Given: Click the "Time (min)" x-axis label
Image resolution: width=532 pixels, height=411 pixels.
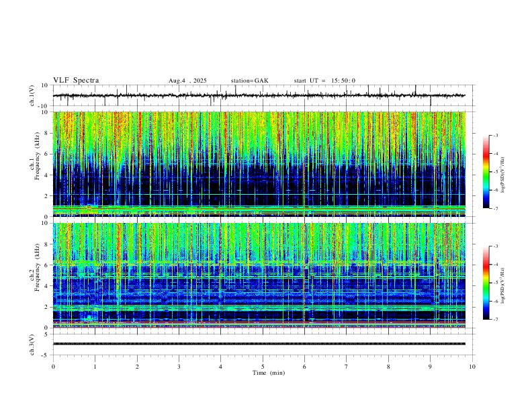Looking at the screenshot, I should (x=269, y=373).
